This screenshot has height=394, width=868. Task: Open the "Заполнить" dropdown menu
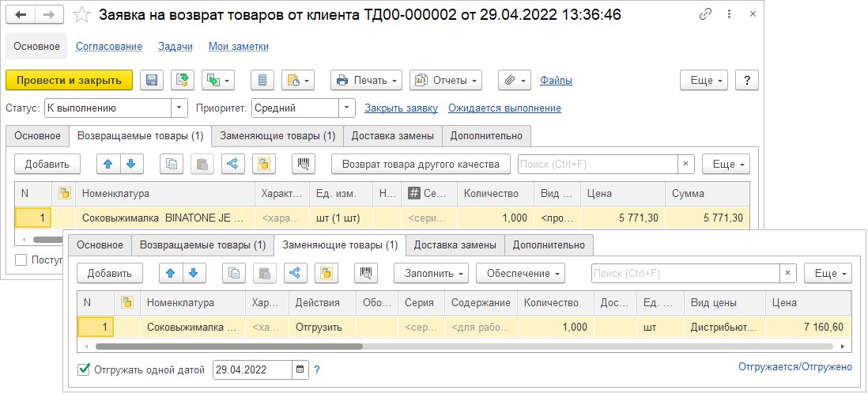coord(431,273)
